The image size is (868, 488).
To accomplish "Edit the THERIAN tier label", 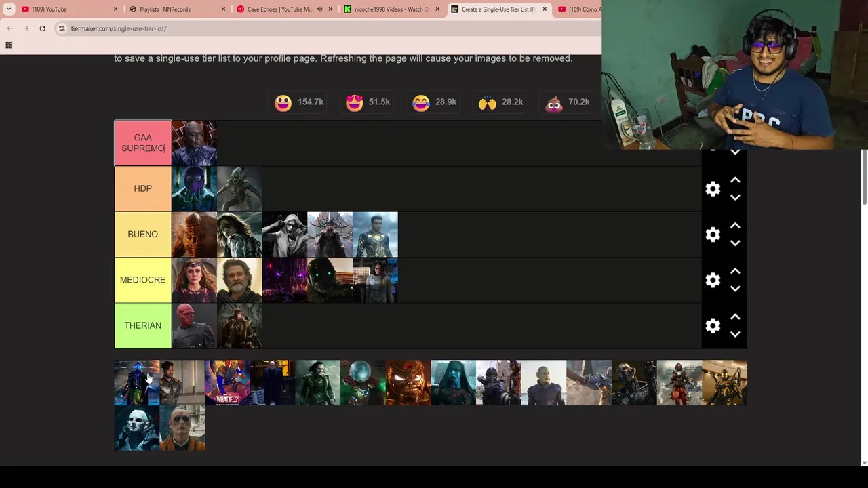I will click(143, 326).
